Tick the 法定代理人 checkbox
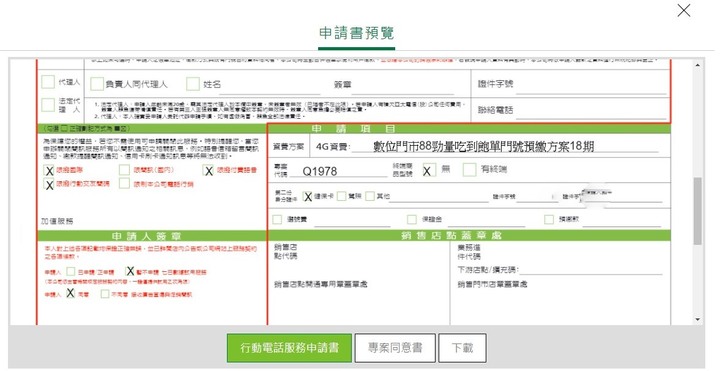 (48, 105)
